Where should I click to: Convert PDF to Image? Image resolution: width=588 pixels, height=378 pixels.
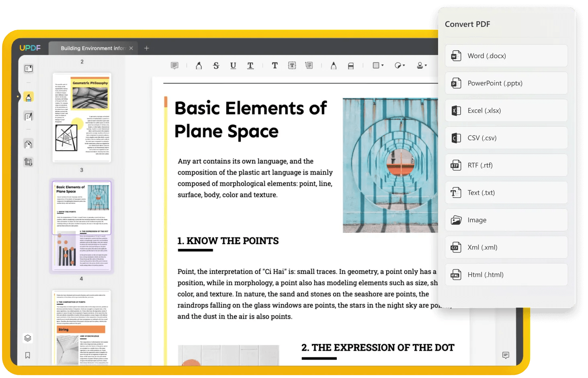(506, 220)
